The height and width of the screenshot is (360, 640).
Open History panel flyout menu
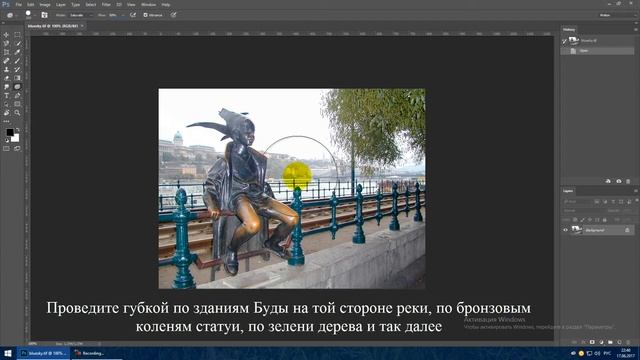tap(636, 29)
